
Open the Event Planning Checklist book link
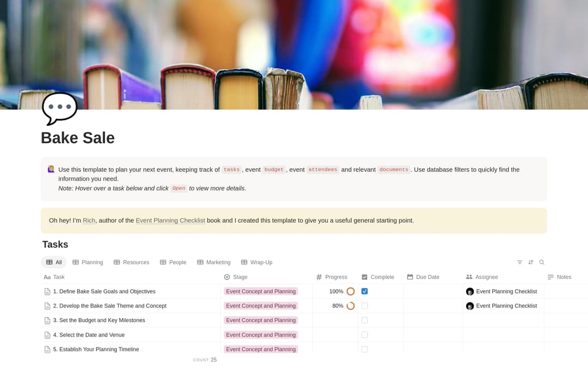(x=170, y=221)
